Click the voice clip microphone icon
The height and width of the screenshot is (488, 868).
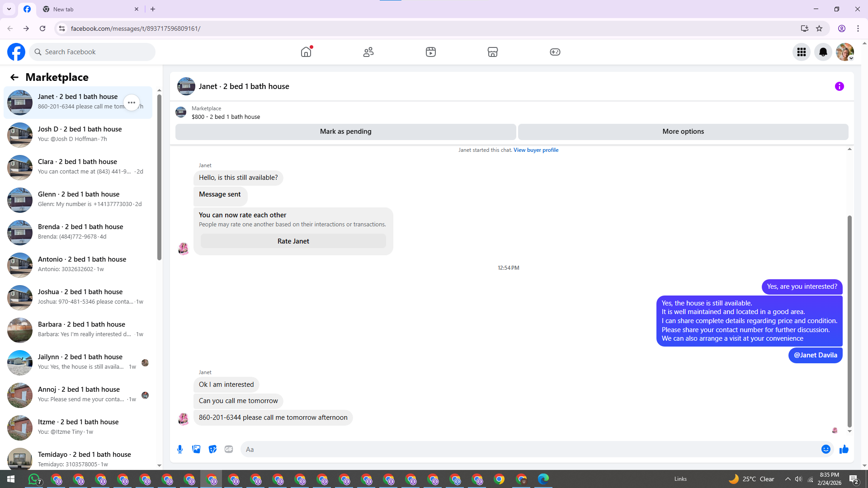pos(180,449)
